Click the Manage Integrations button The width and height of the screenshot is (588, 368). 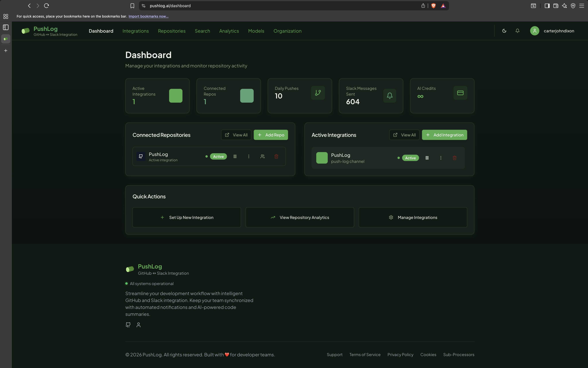pos(413,217)
